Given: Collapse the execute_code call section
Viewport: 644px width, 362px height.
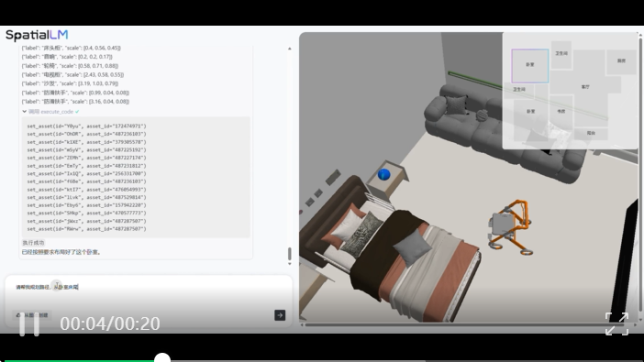Looking at the screenshot, I should 24,111.
